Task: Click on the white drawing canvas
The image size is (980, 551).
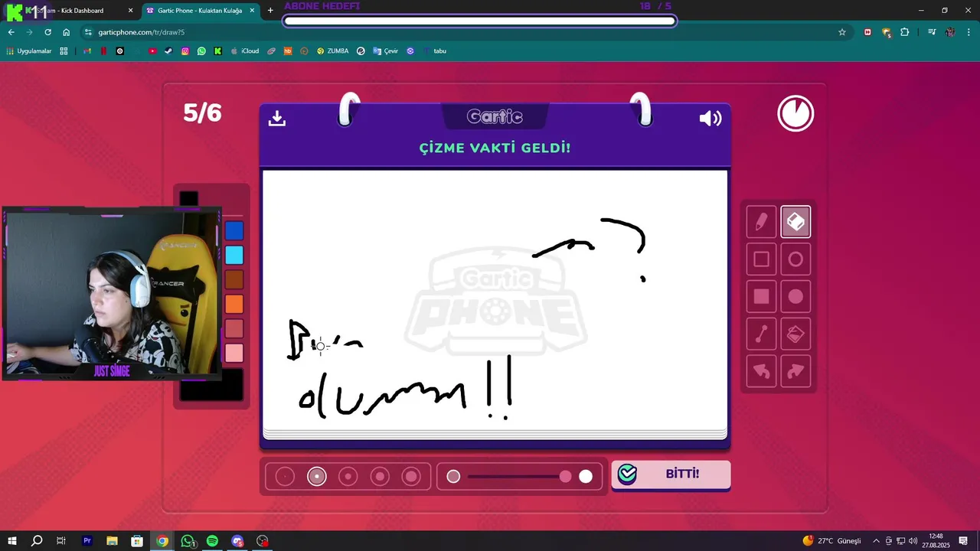Action: click(495, 300)
